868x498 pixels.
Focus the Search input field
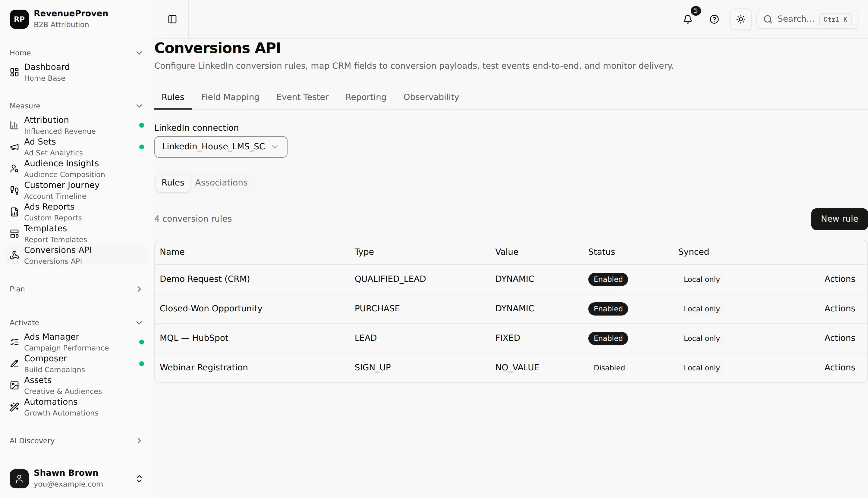pyautogui.click(x=807, y=19)
